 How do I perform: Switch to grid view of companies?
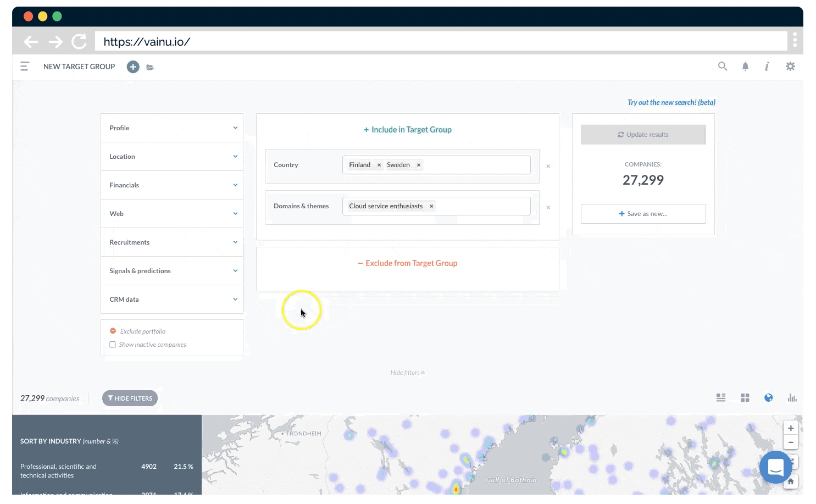pyautogui.click(x=745, y=397)
